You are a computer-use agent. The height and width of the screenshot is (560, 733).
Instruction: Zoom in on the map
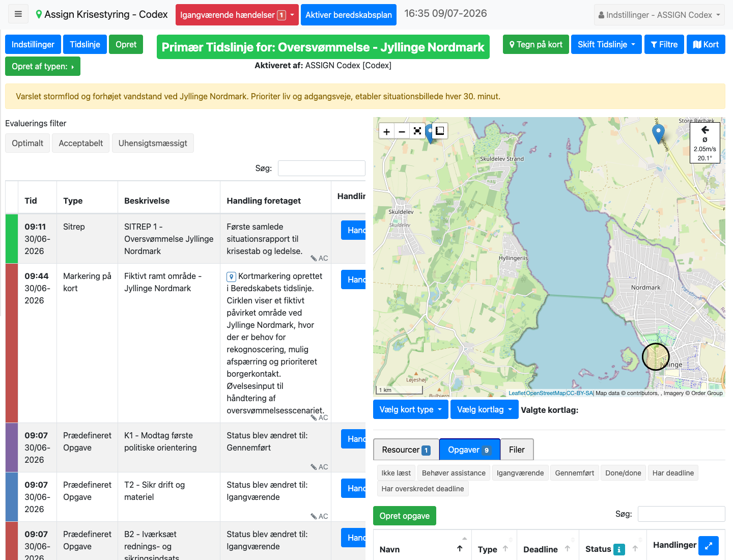(387, 131)
